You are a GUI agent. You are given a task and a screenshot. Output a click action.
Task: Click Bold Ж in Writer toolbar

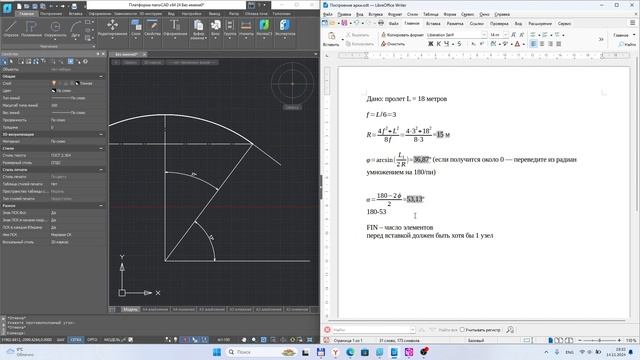coord(430,44)
